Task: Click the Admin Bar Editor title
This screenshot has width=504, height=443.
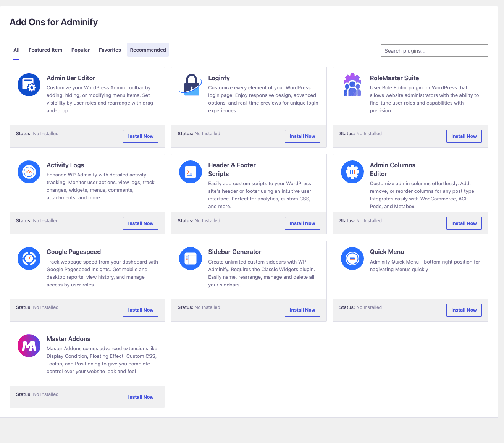Action: (x=71, y=78)
